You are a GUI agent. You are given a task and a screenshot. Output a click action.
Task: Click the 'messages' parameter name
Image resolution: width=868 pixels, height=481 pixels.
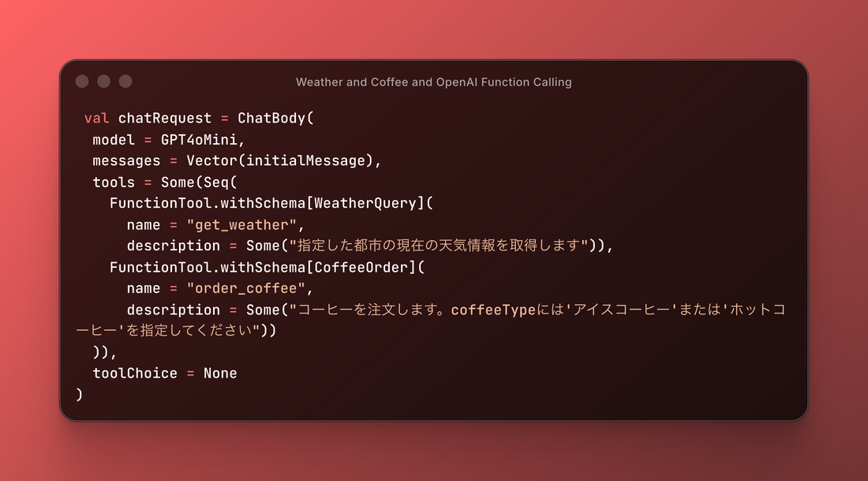pyautogui.click(x=126, y=161)
